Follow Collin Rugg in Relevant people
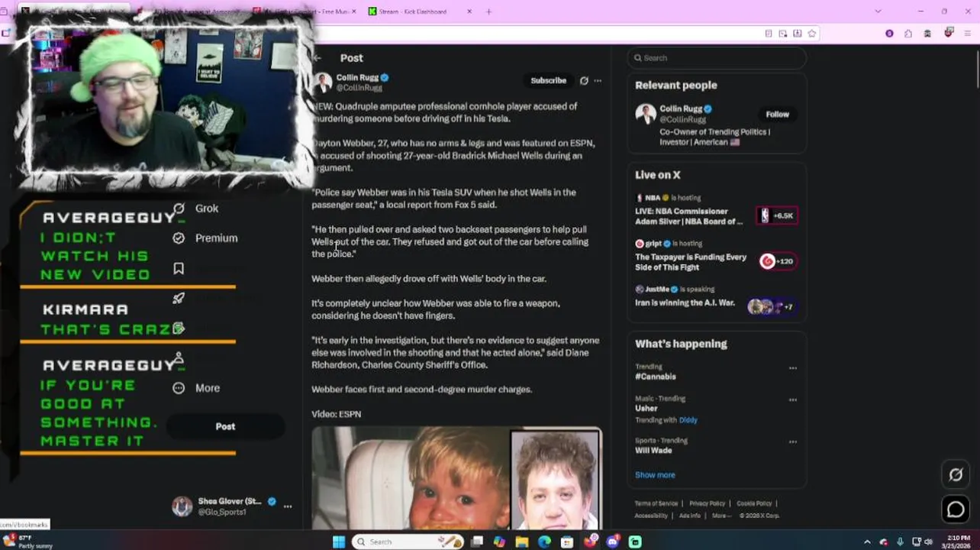 point(778,115)
